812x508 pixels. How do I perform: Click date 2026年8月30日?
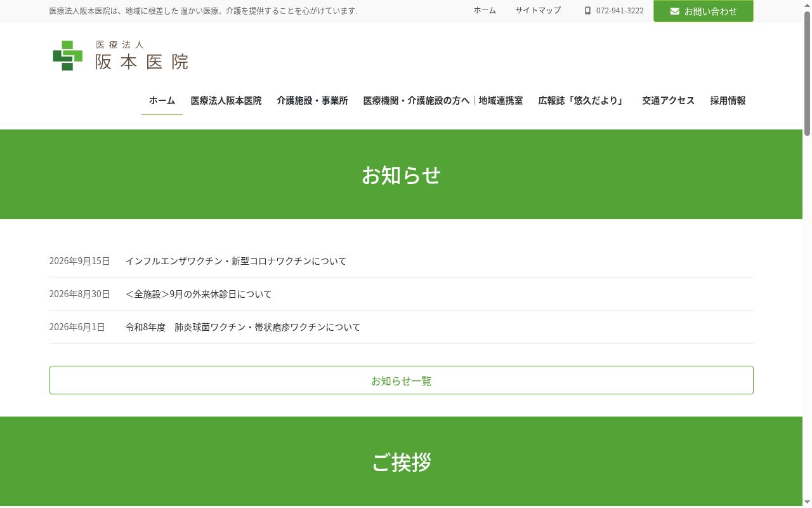tap(80, 294)
